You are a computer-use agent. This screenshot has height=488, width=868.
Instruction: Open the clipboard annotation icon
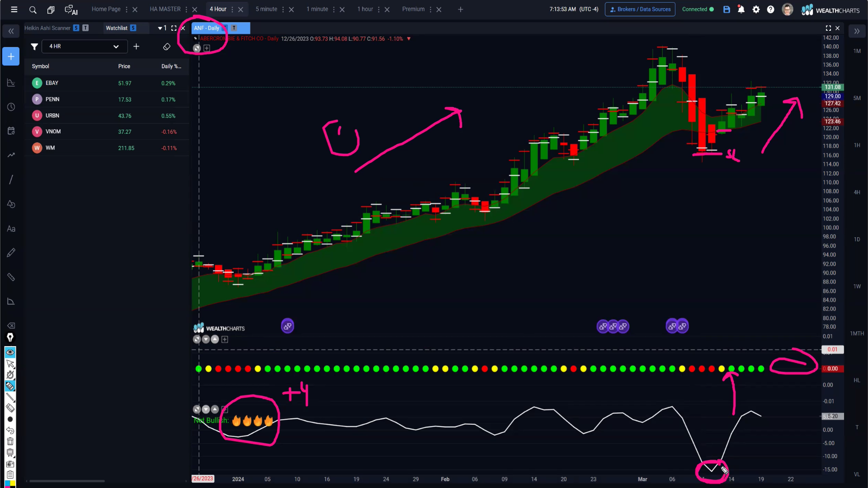coord(10,474)
